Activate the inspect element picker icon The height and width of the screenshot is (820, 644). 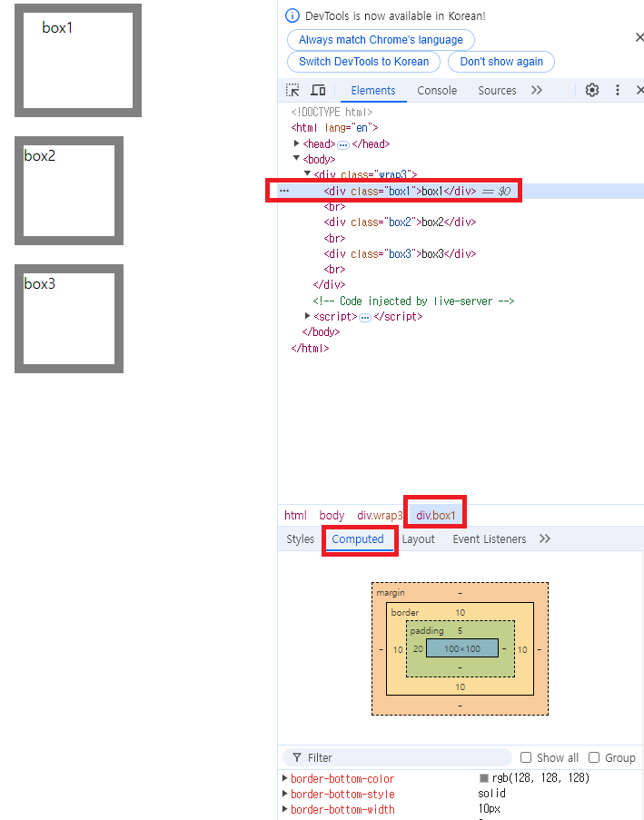point(292,90)
